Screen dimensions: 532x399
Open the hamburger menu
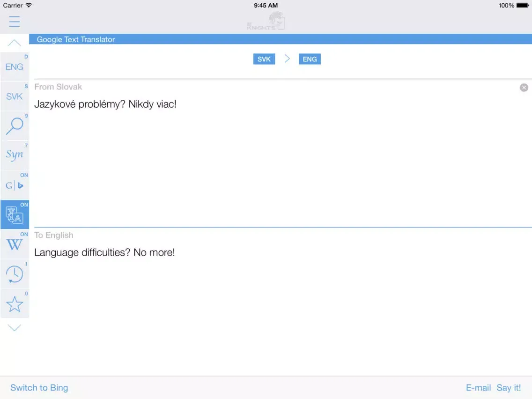15,22
